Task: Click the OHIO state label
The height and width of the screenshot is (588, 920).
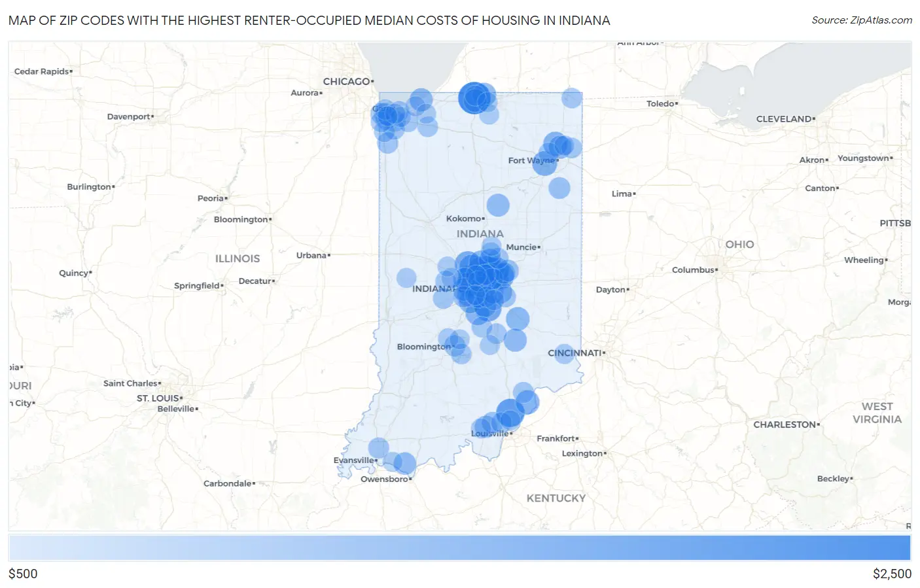Action: [x=739, y=244]
